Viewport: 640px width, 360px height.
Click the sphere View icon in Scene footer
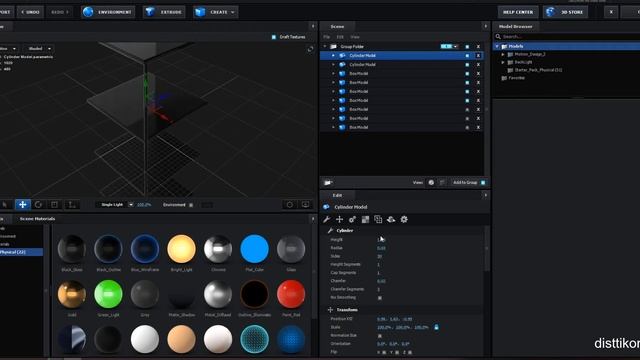(431, 182)
